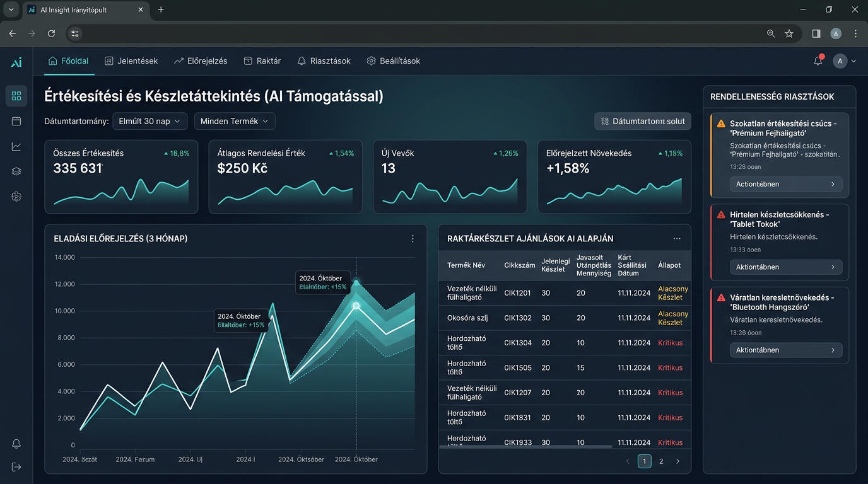Open the Átlagos Rendelési Érték card

(x=286, y=176)
